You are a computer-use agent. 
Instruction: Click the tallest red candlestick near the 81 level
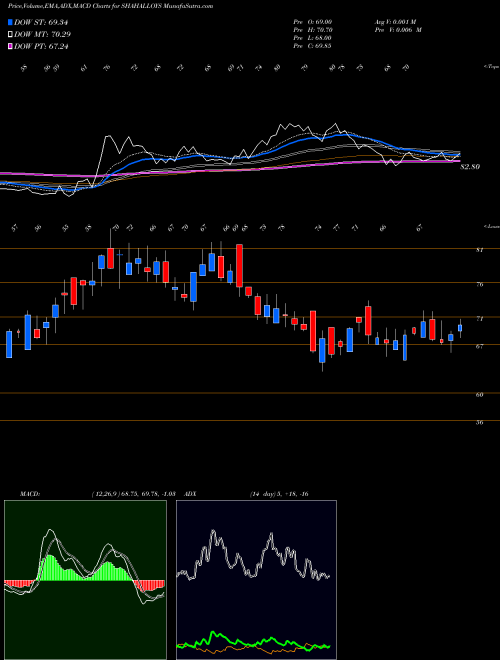(x=239, y=265)
